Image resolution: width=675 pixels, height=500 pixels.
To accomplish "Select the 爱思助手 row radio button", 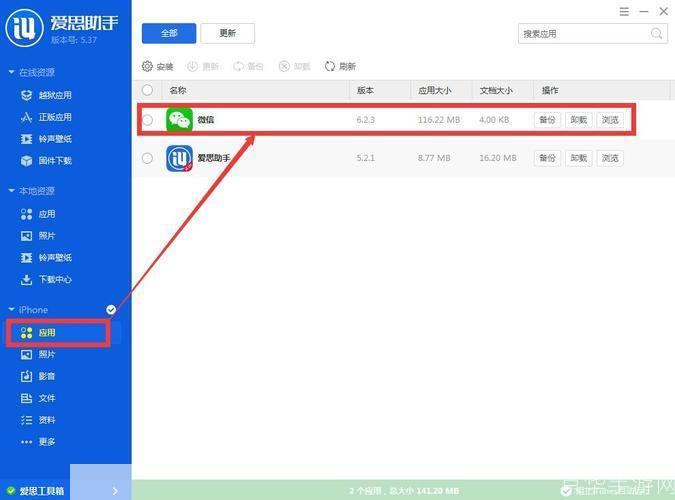I will point(147,158).
